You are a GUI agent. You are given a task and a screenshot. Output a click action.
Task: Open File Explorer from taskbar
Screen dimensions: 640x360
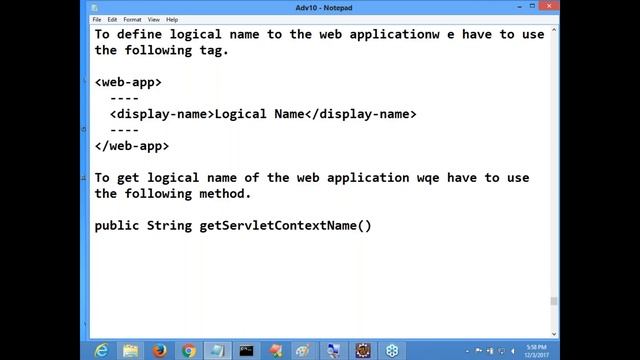coord(130,351)
